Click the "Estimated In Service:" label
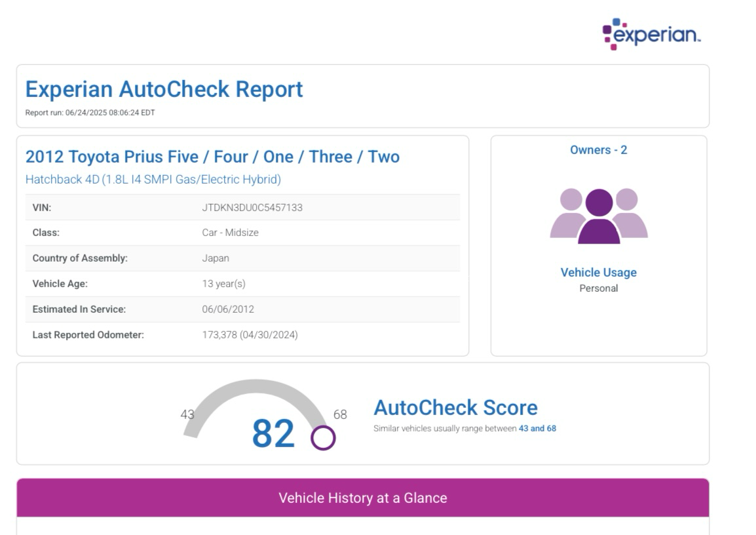 (79, 309)
